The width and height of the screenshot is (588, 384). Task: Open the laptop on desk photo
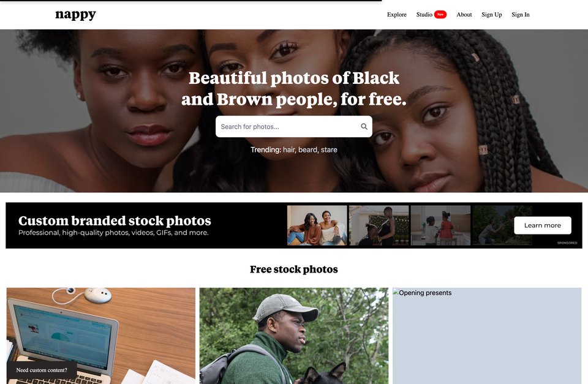[101, 336]
